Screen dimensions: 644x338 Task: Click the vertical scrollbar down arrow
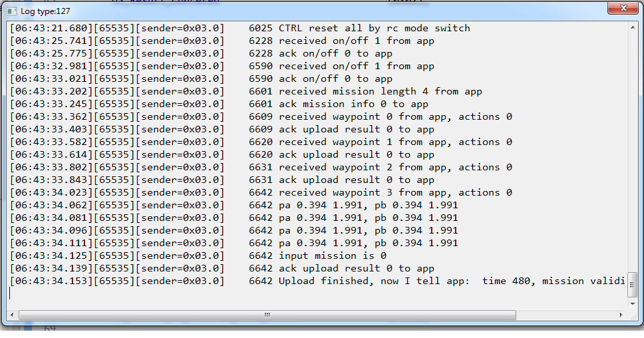pyautogui.click(x=632, y=301)
